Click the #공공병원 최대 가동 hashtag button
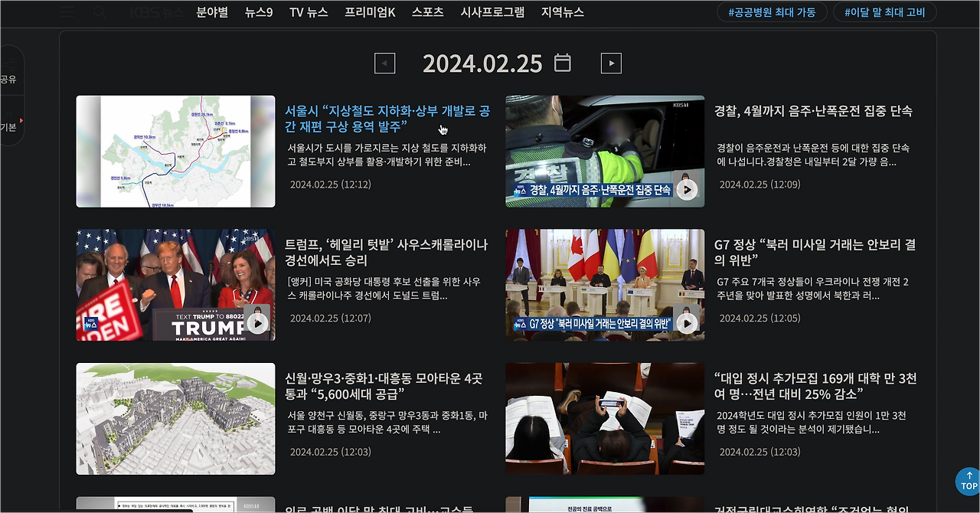The image size is (980, 513). (x=772, y=12)
